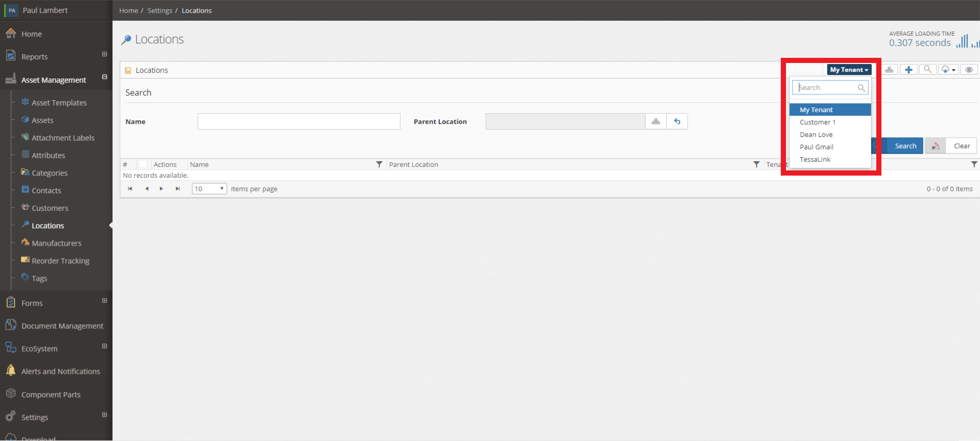Open the export download arrow dropdown
This screenshot has width=980, height=441.
click(x=949, y=70)
